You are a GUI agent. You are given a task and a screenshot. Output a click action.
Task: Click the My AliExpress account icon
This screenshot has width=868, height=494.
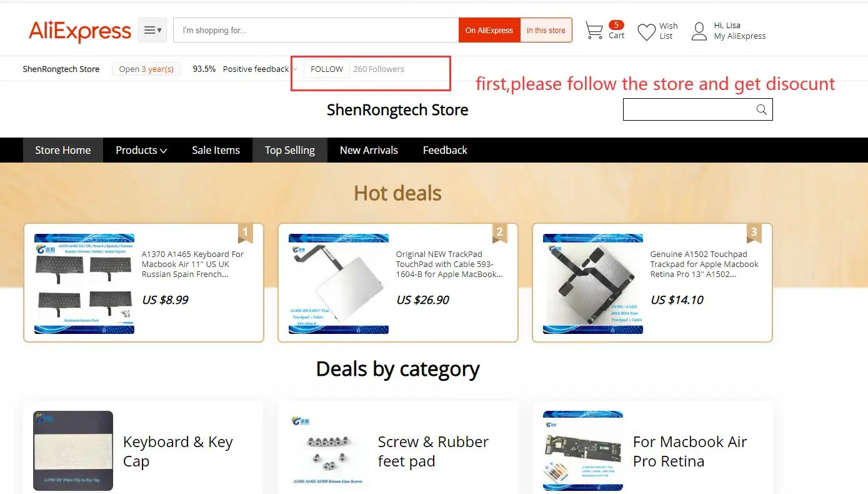click(x=699, y=31)
